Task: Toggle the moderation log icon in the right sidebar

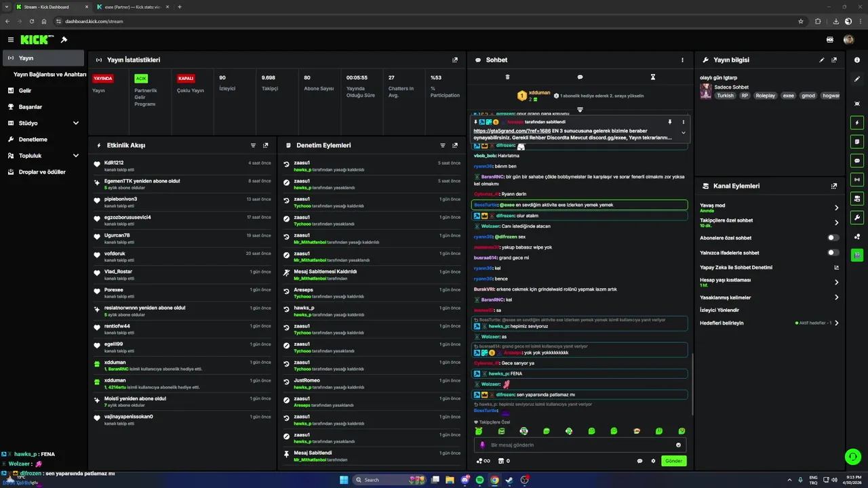Action: (857, 142)
